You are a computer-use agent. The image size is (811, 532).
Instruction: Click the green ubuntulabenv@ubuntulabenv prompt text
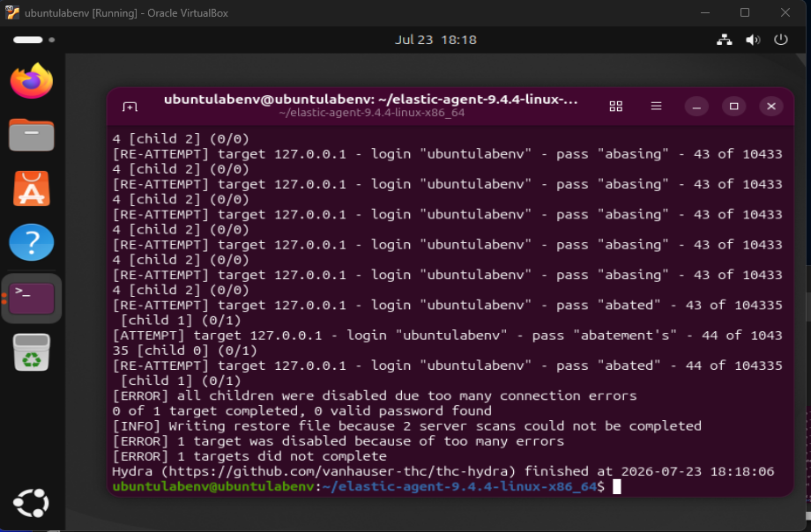tap(213, 486)
